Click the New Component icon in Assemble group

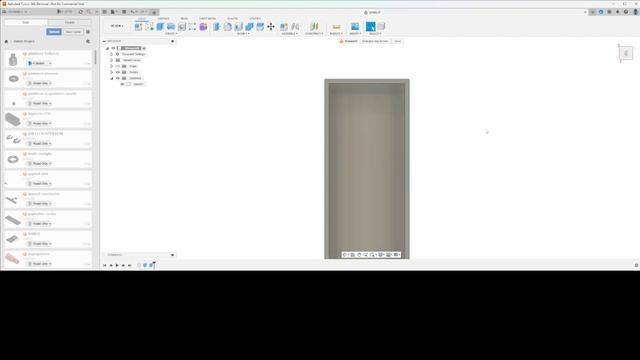[x=284, y=27]
